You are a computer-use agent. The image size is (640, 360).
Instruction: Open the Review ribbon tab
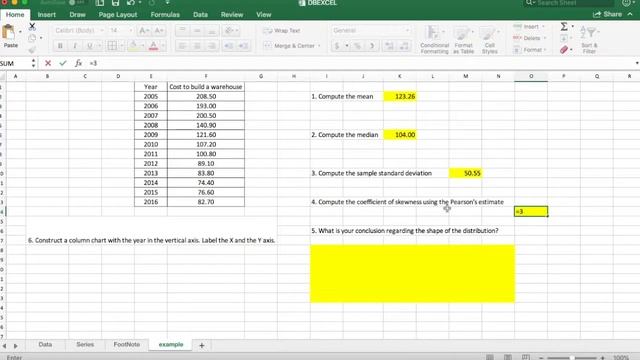[x=232, y=15]
